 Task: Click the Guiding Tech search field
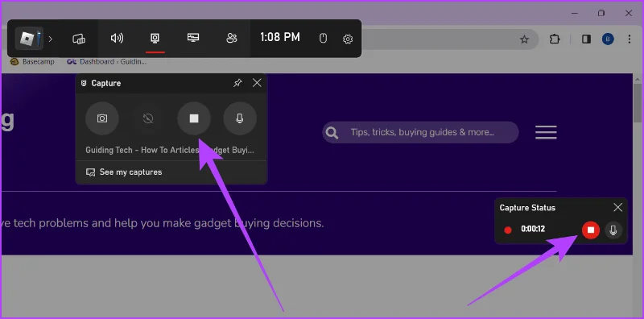(x=420, y=132)
